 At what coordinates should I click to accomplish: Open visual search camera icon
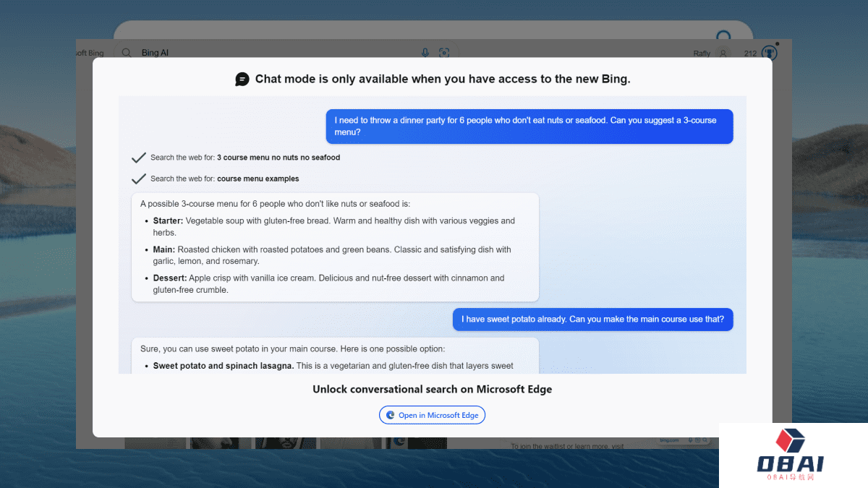pos(444,53)
